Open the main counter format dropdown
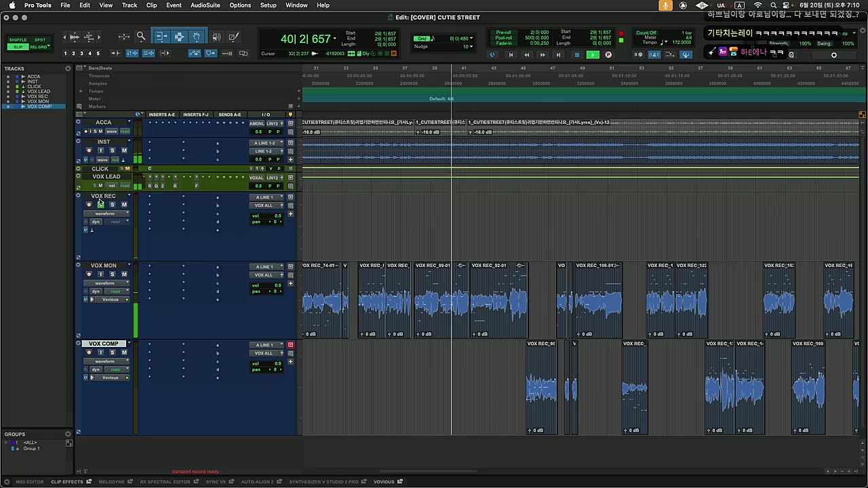Image resolution: width=868 pixels, height=488 pixels. point(335,39)
